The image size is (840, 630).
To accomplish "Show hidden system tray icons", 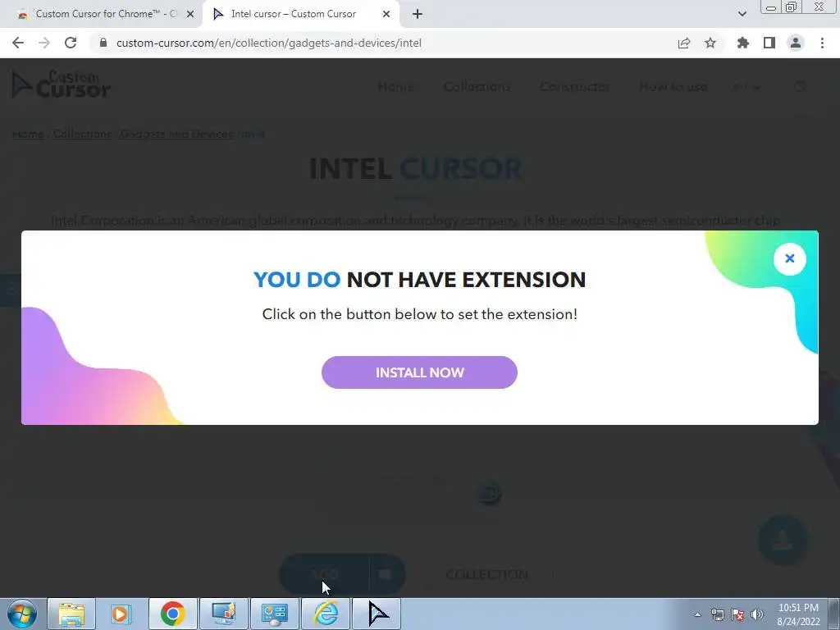I will tap(697, 614).
